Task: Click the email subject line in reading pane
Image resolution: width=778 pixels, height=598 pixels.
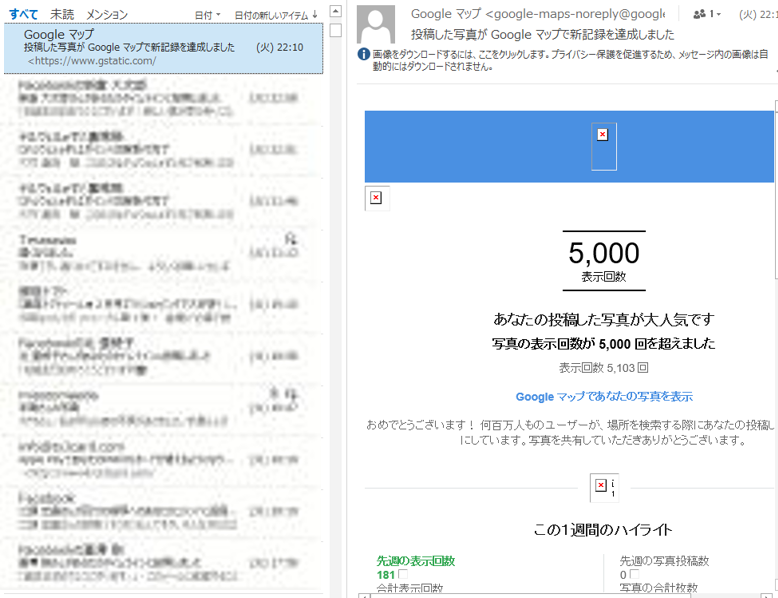Action: point(543,35)
